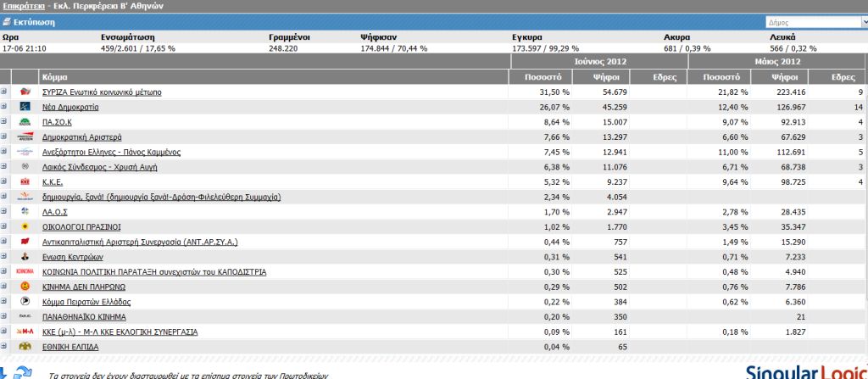Expand the Νέα Δημοκρατία row
868x379 pixels.
pos(4,106)
